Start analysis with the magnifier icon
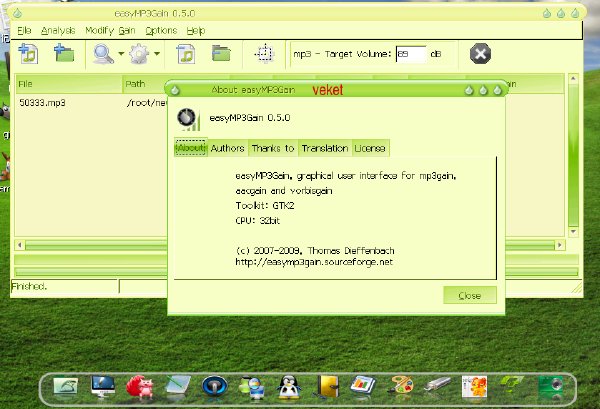Viewport: 600px width, 409px height. (103, 54)
